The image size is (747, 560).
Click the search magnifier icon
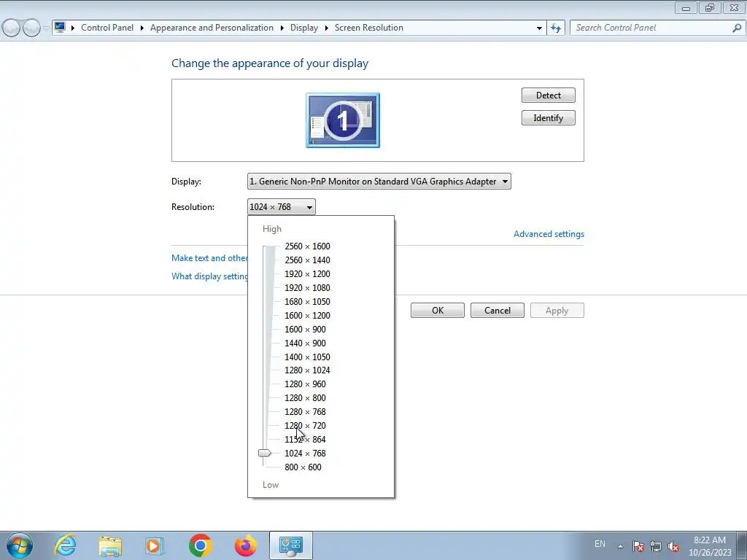(737, 28)
